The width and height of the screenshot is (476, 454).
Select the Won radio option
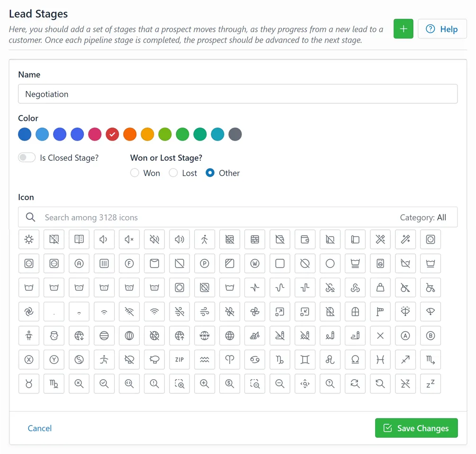point(135,173)
